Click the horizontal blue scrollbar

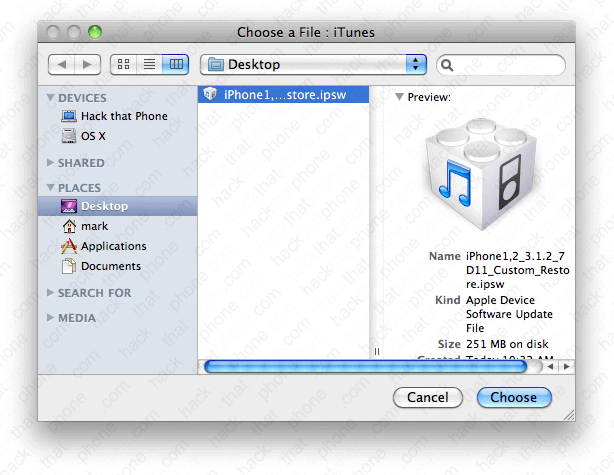coord(365,367)
